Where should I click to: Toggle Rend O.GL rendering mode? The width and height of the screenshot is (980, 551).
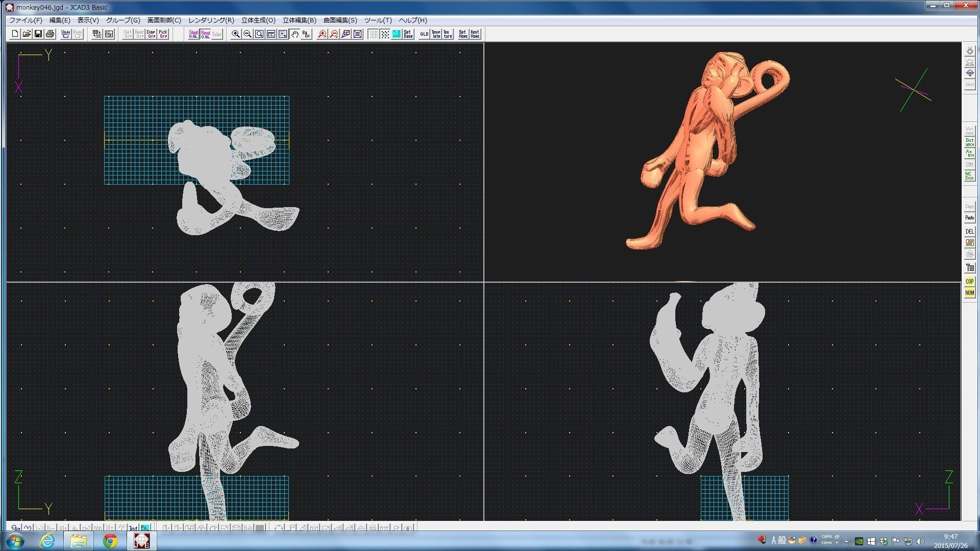point(205,34)
